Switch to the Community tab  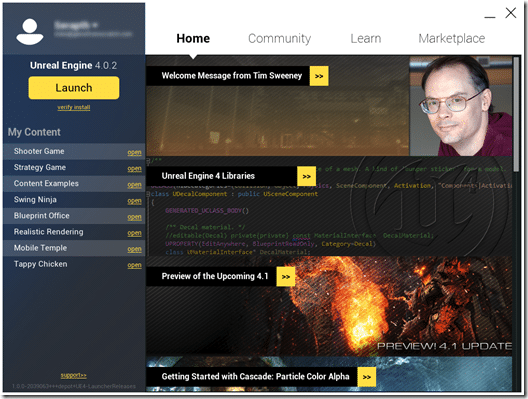coord(279,38)
